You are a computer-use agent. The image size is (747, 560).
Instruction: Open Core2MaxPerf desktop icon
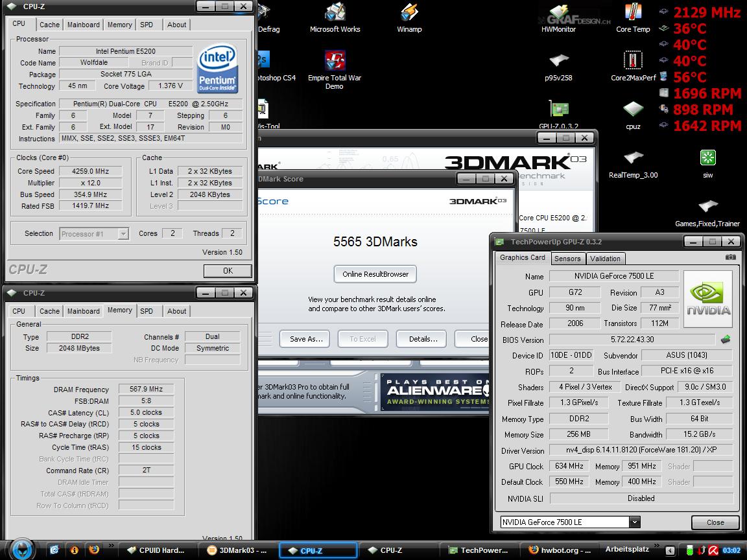click(x=633, y=67)
